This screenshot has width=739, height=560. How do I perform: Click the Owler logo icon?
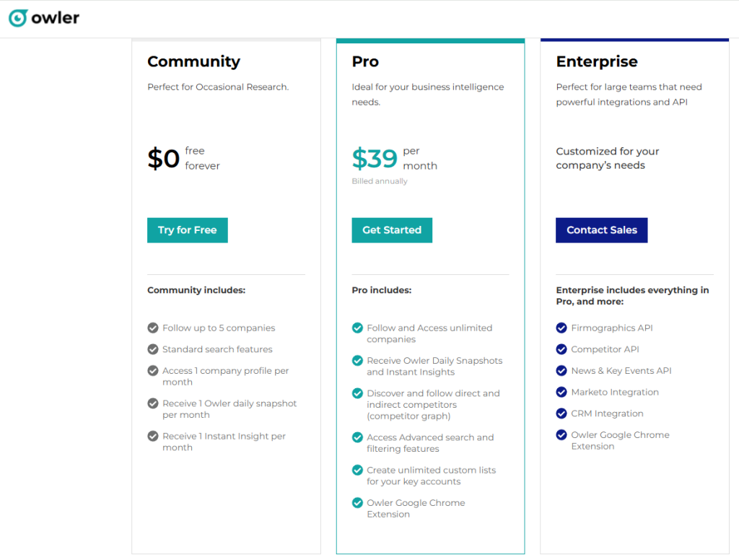18,18
